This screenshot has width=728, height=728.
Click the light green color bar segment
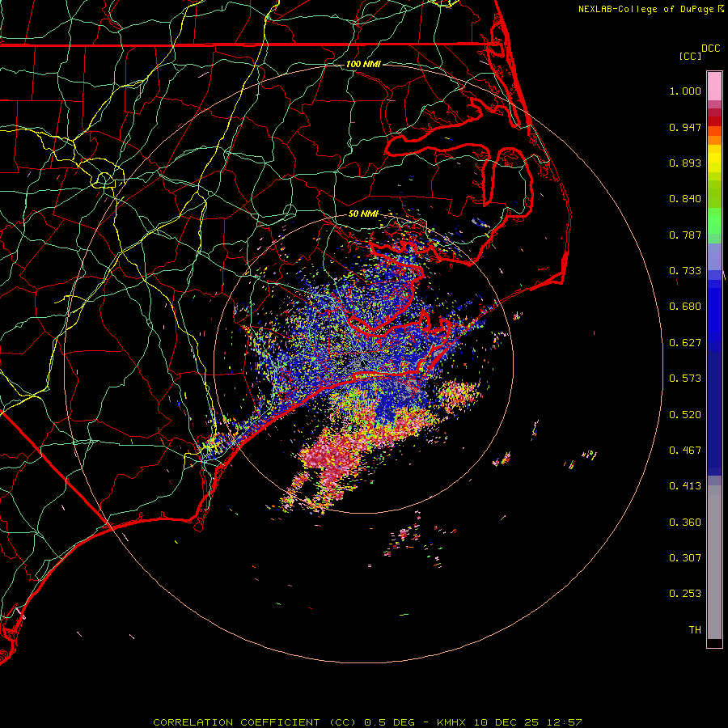(x=714, y=221)
